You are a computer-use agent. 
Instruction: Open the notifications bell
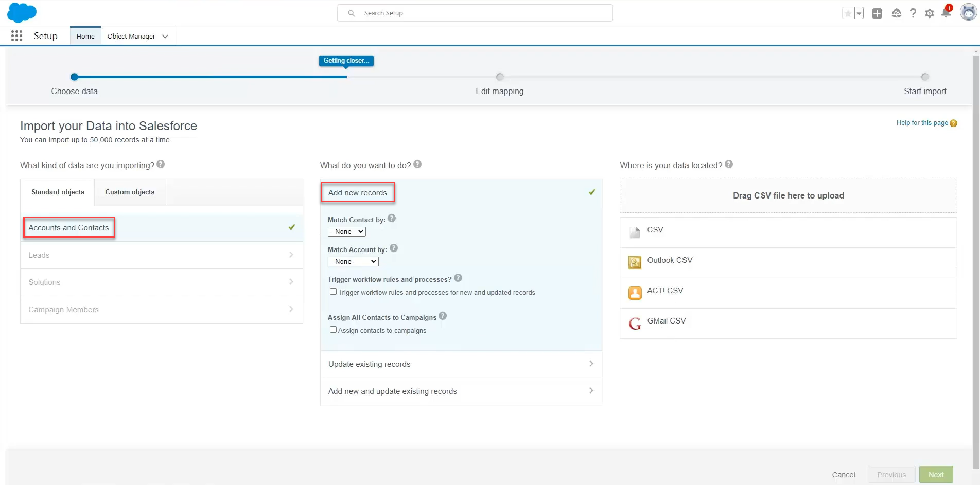946,13
